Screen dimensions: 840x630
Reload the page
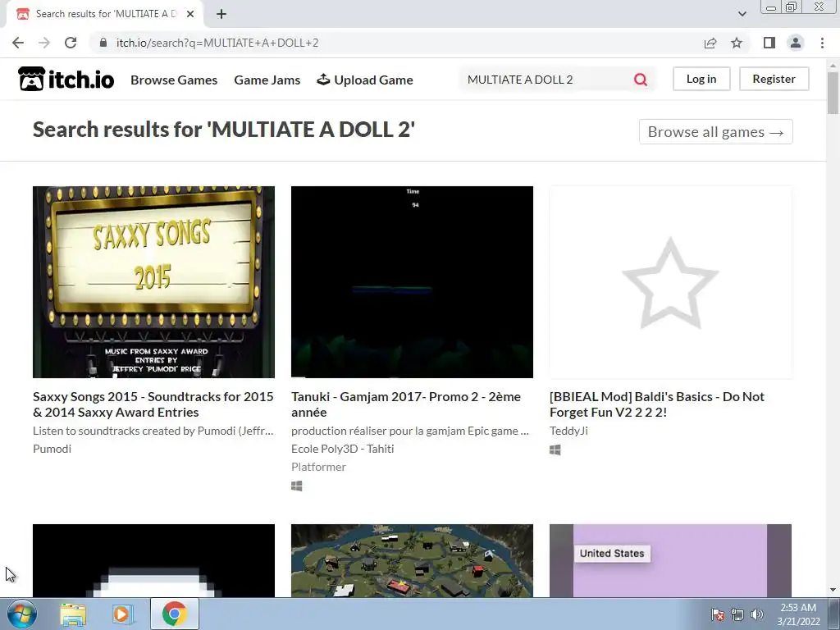coord(71,43)
